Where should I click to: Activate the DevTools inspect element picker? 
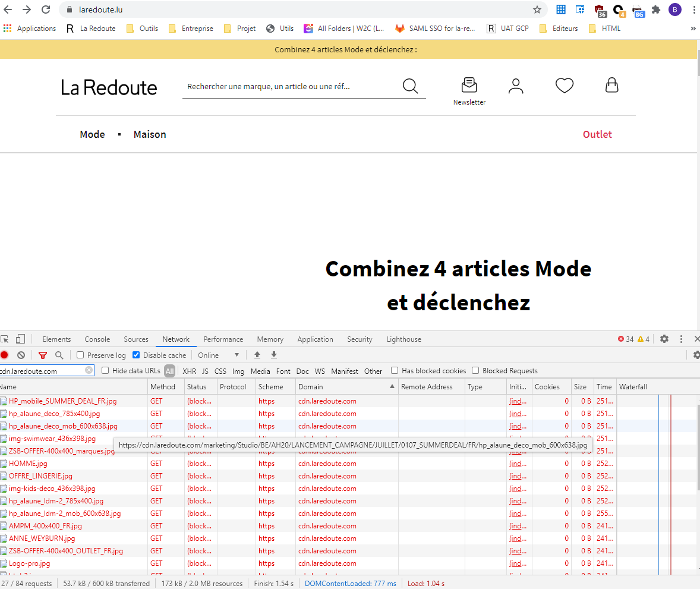point(5,339)
